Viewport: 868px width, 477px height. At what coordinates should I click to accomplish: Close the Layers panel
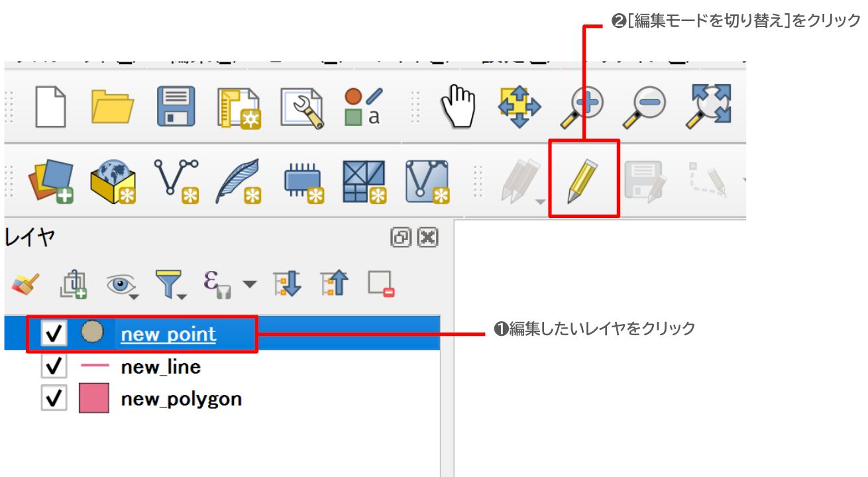427,237
